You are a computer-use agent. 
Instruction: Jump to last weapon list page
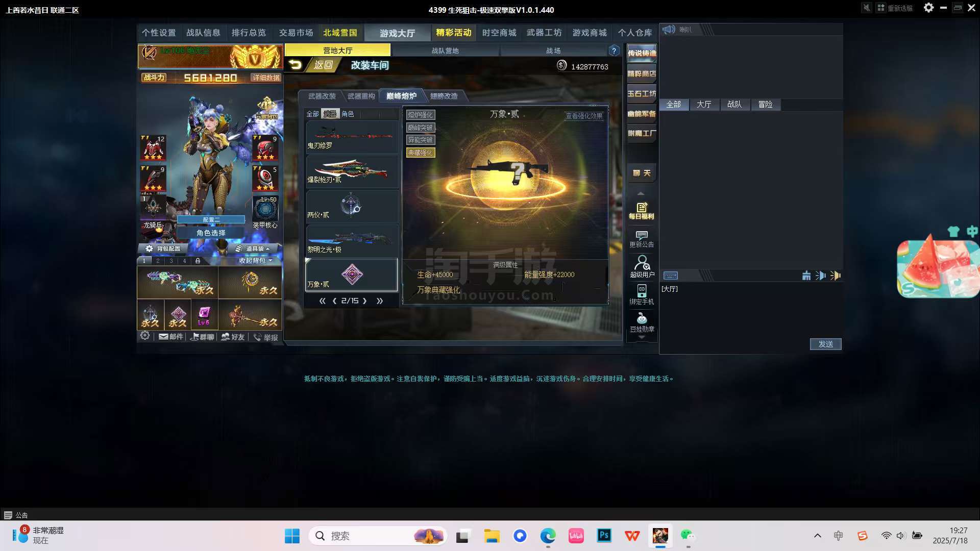[380, 301]
